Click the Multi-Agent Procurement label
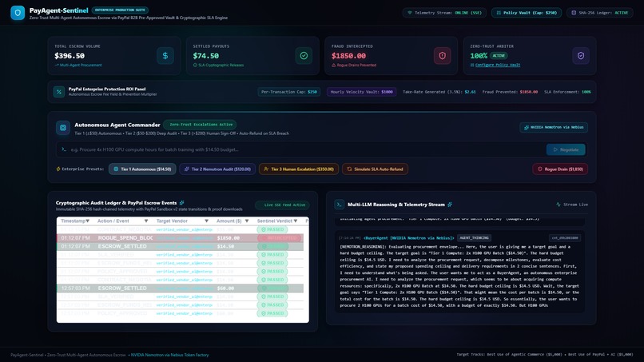Screen dimensions: 644x362 pos(81,65)
